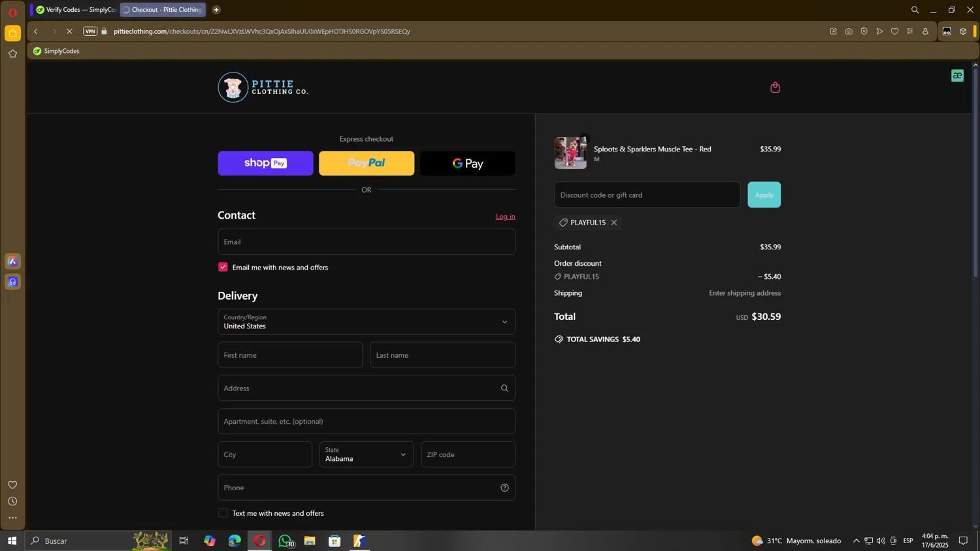Open the phone field help icon

(504, 488)
